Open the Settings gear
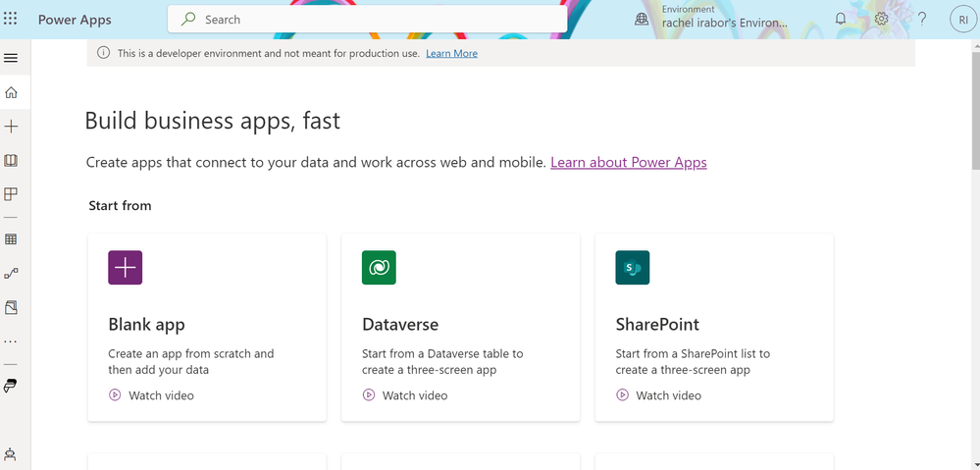The width and height of the screenshot is (980, 470). [x=881, y=19]
